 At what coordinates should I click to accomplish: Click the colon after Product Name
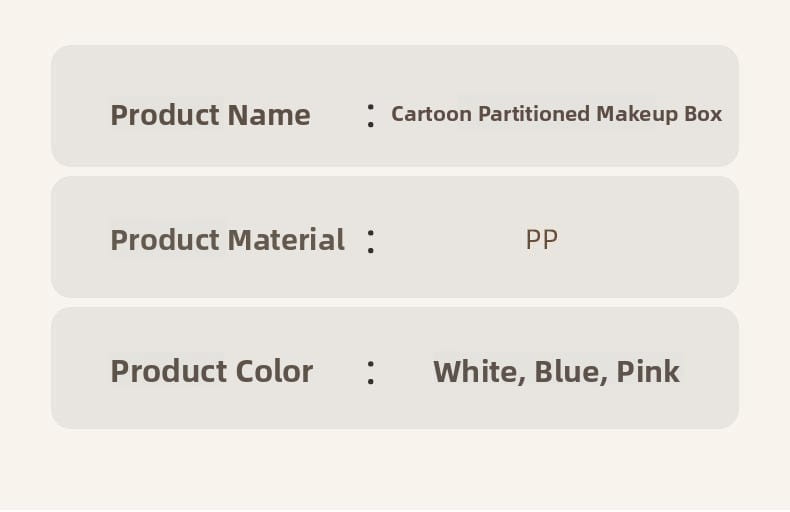tap(371, 115)
